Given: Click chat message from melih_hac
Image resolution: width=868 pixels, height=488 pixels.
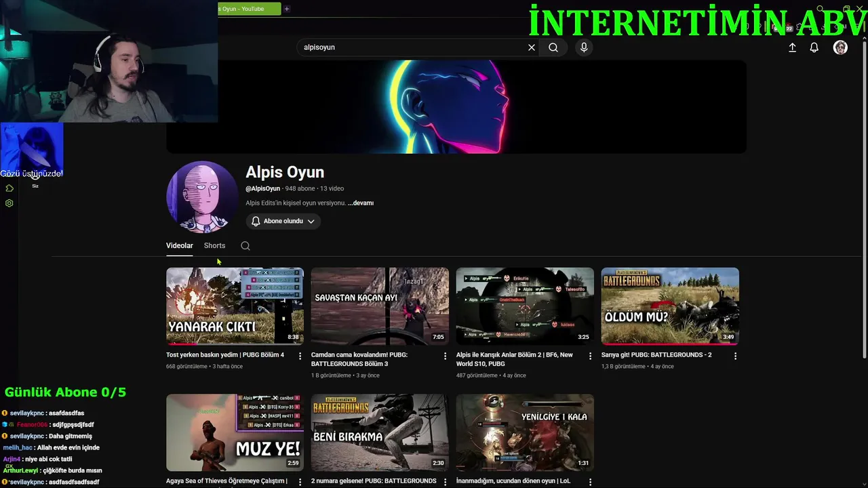Looking at the screenshot, I should [x=51, y=447].
